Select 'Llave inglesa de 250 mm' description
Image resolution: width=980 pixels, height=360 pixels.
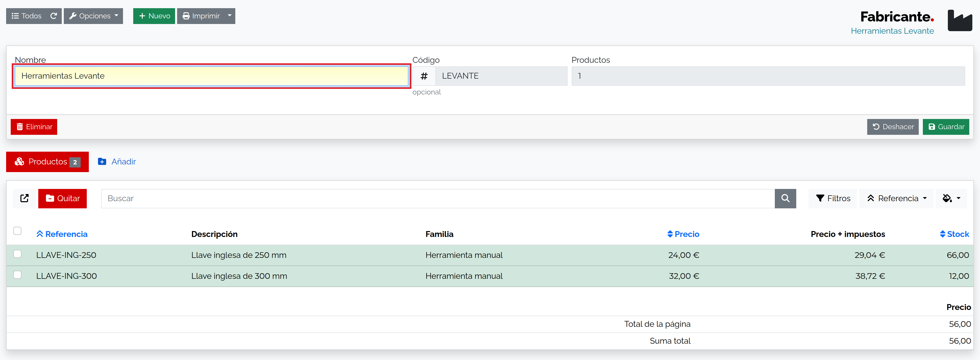[x=239, y=255]
